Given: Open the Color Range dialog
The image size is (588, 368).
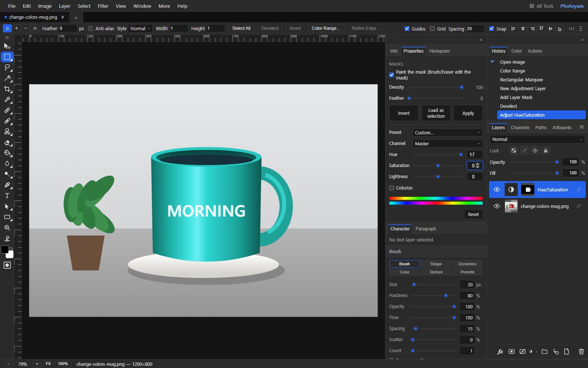Looking at the screenshot, I should [326, 28].
